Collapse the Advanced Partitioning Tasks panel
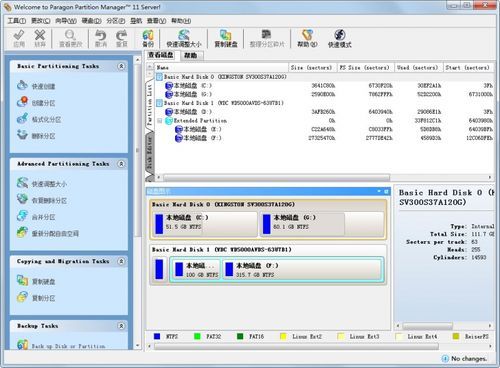This screenshot has width=500, height=368. (x=121, y=164)
